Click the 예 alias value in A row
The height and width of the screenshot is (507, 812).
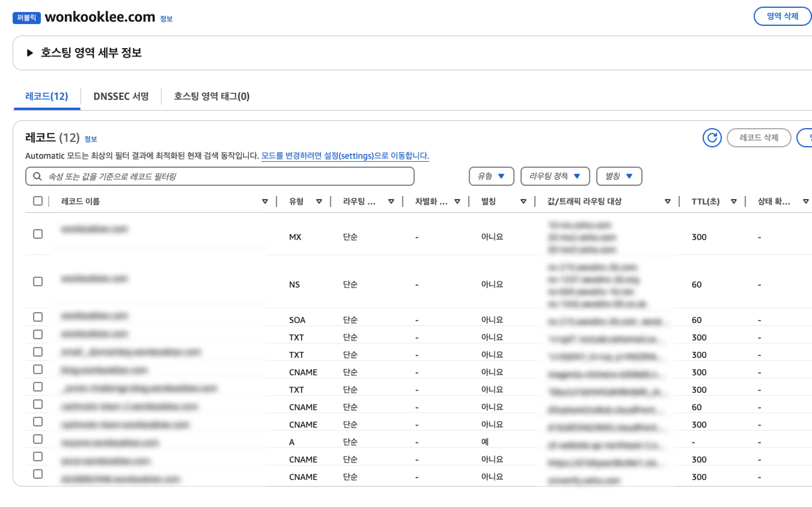[485, 442]
